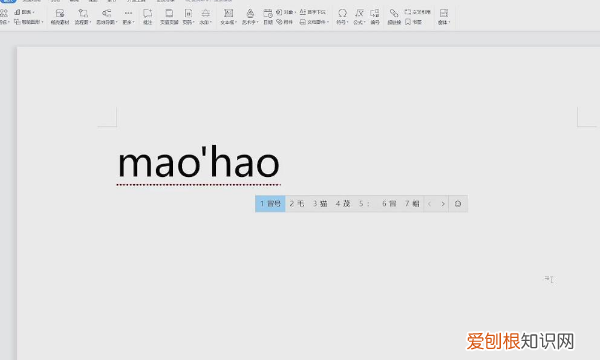Viewport: 600px width, 360px height.
Task: Click the typed text mao'hao
Action: click(199, 163)
